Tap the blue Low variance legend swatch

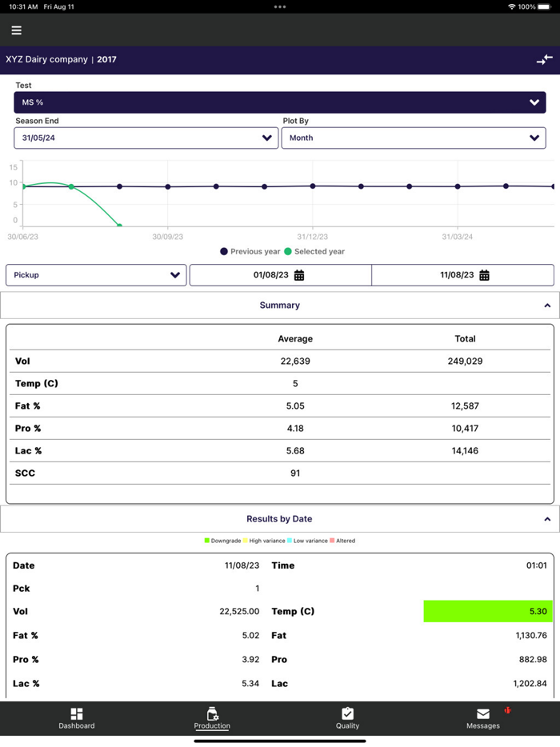pyautogui.click(x=290, y=541)
